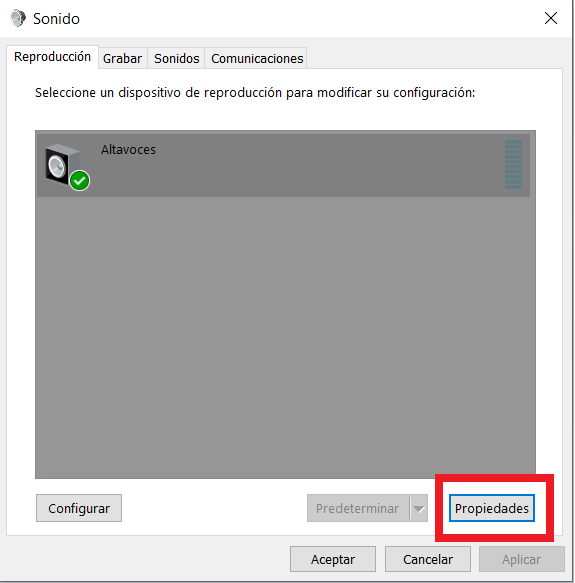Click the Sonido speaker icon in title bar
Image resolution: width=575 pixels, height=583 pixels.
(17, 19)
